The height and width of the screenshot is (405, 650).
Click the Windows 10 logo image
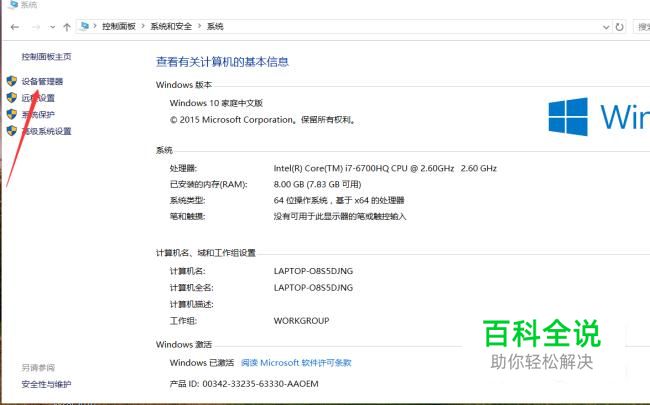(599, 116)
